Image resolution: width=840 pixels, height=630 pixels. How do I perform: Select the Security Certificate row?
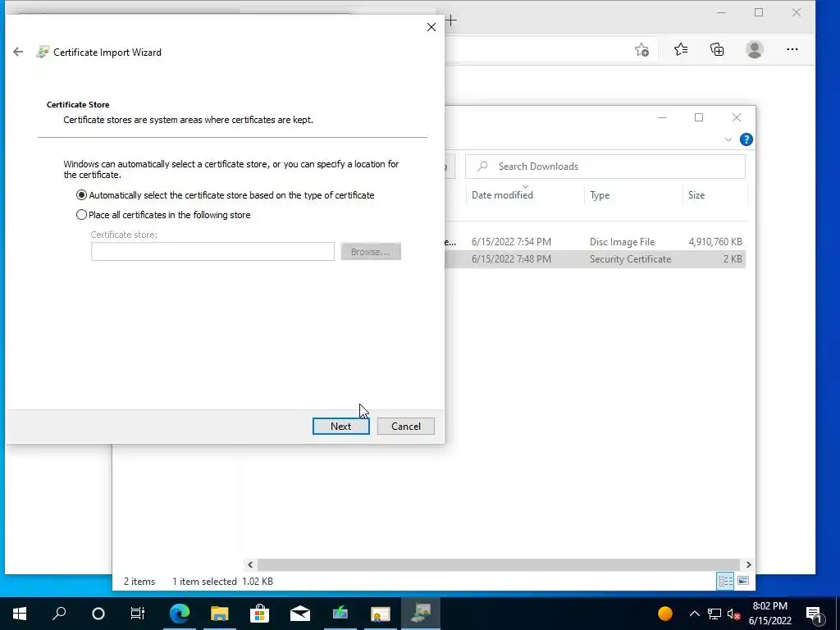(596, 258)
